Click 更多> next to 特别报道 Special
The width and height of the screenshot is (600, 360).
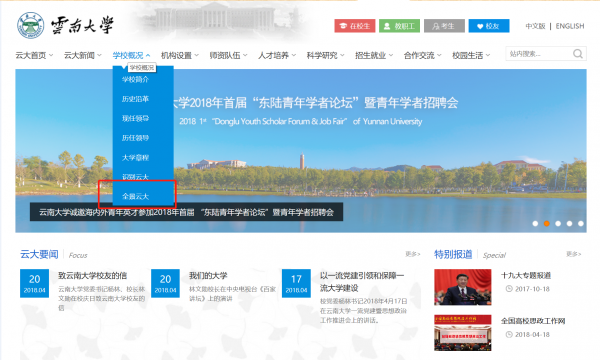[x=574, y=254]
